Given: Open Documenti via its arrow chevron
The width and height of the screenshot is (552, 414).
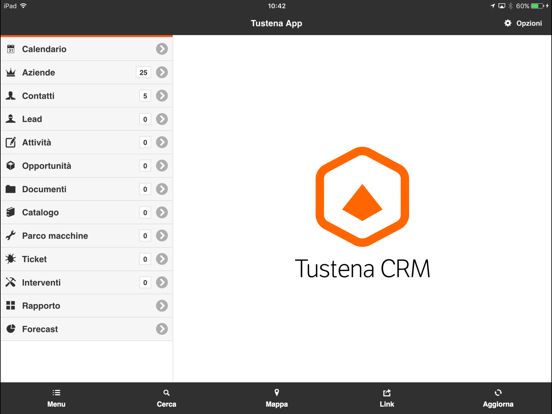Looking at the screenshot, I should pos(162,189).
